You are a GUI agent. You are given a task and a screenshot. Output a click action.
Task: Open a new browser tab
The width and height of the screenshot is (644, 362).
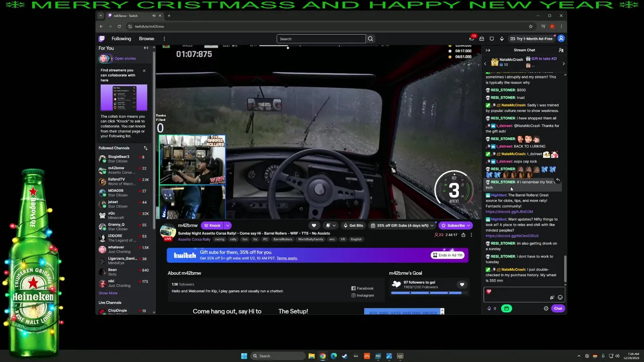click(169, 16)
